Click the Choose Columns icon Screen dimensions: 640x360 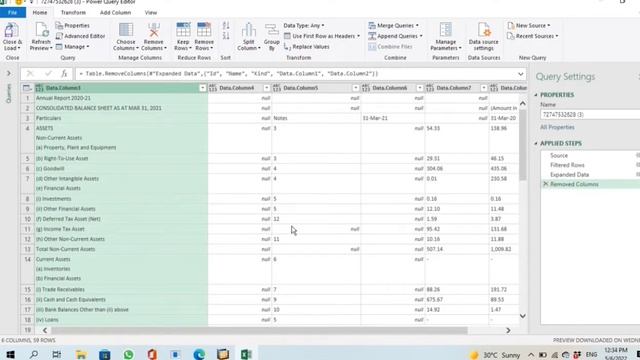[126, 30]
